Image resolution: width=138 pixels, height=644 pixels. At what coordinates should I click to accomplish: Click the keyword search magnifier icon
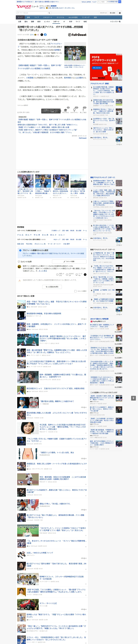coord(49,13)
